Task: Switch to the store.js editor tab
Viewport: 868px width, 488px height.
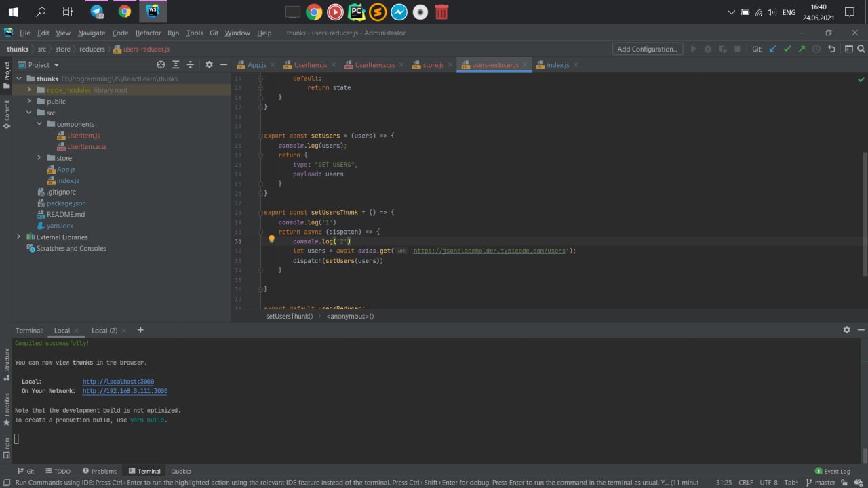Action: click(x=433, y=65)
